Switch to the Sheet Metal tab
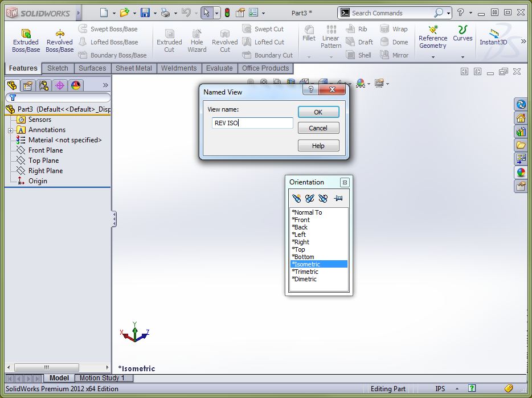The image size is (532, 398). click(x=134, y=68)
